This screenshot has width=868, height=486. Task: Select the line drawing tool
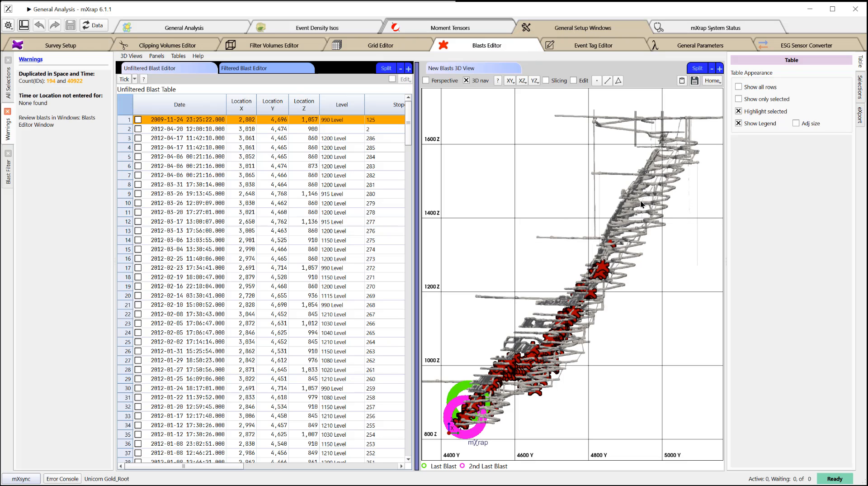tap(608, 81)
